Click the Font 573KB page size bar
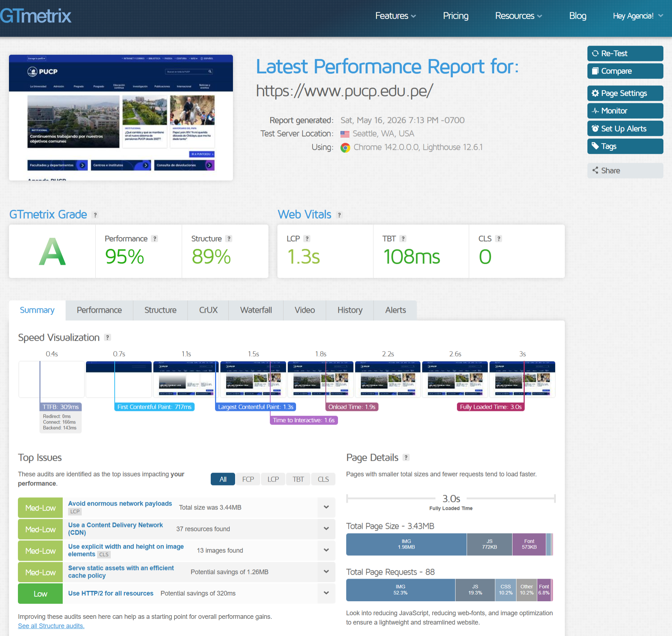Screen dimensions: 672x636 (x=529, y=544)
